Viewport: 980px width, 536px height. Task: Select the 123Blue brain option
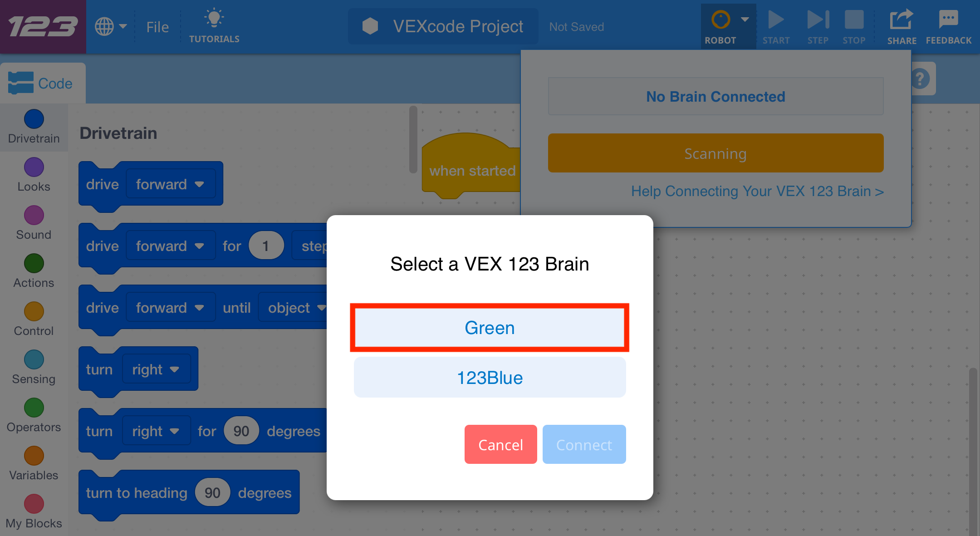click(490, 378)
